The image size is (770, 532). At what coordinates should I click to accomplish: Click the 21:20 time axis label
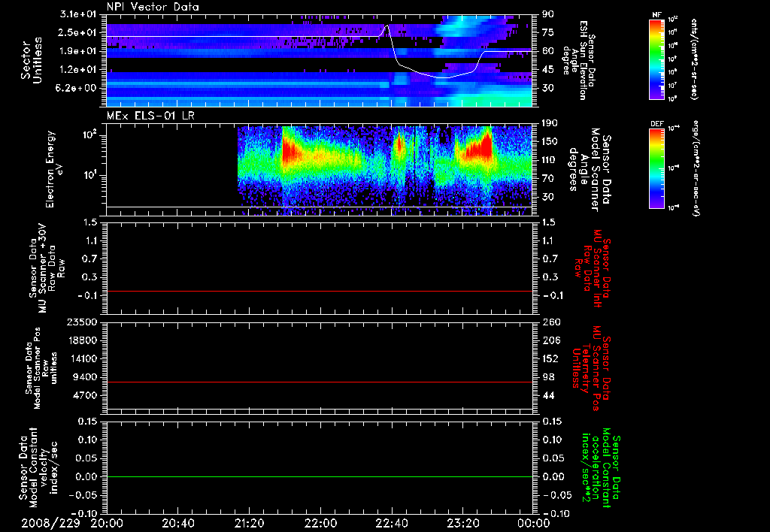[249, 523]
